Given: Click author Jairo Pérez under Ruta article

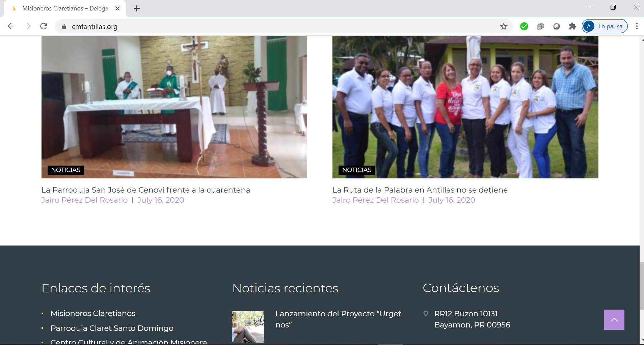Looking at the screenshot, I should pyautogui.click(x=376, y=200).
